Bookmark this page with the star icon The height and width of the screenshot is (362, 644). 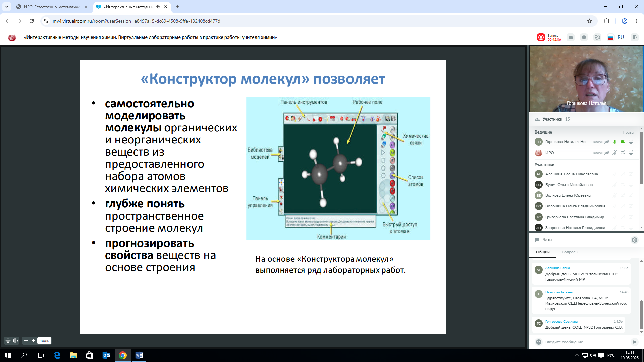(x=590, y=21)
